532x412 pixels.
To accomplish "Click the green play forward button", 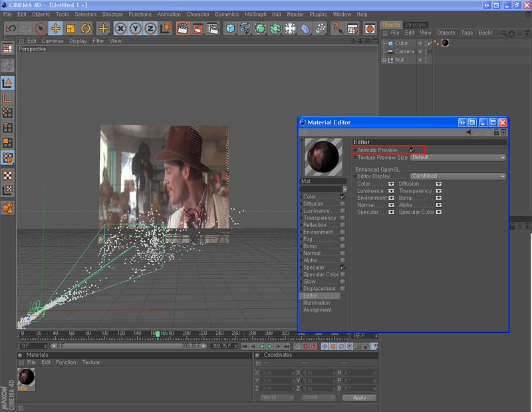I will click(270, 347).
